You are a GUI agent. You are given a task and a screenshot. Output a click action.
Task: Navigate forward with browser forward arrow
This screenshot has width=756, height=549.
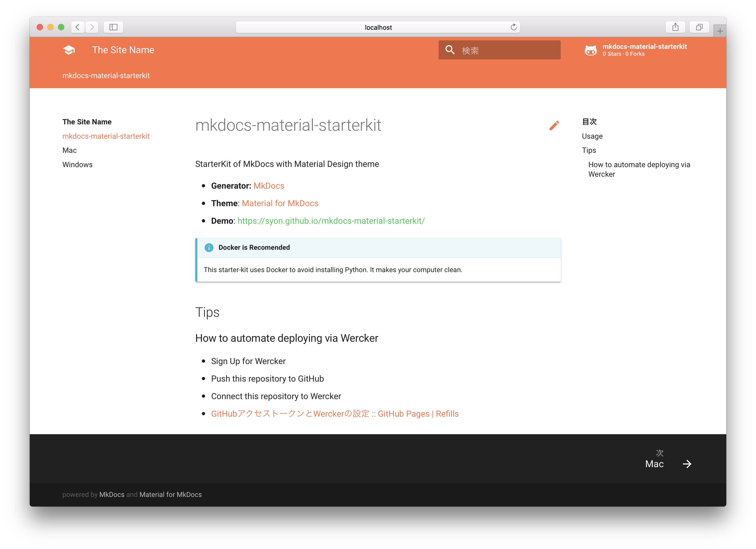tap(92, 27)
